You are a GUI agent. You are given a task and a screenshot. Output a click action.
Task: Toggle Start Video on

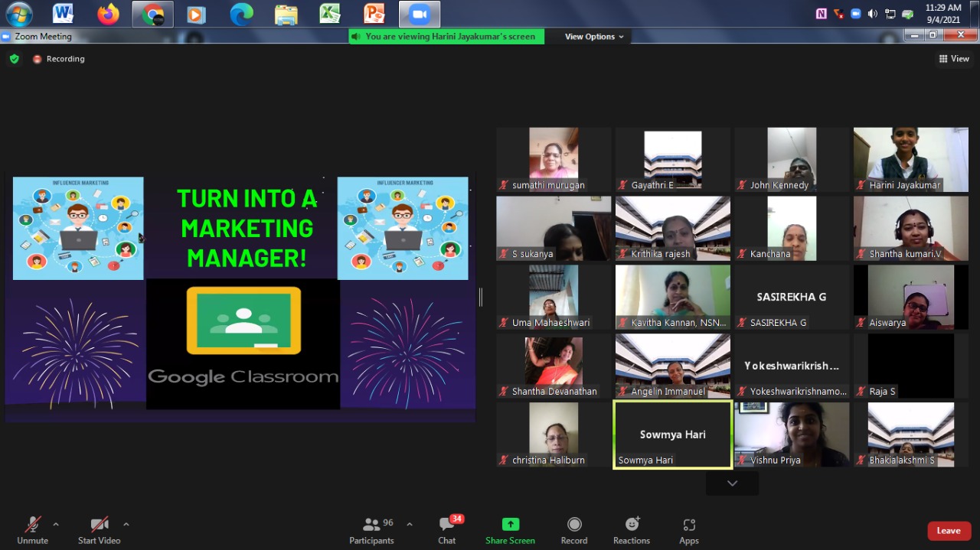tap(99, 530)
